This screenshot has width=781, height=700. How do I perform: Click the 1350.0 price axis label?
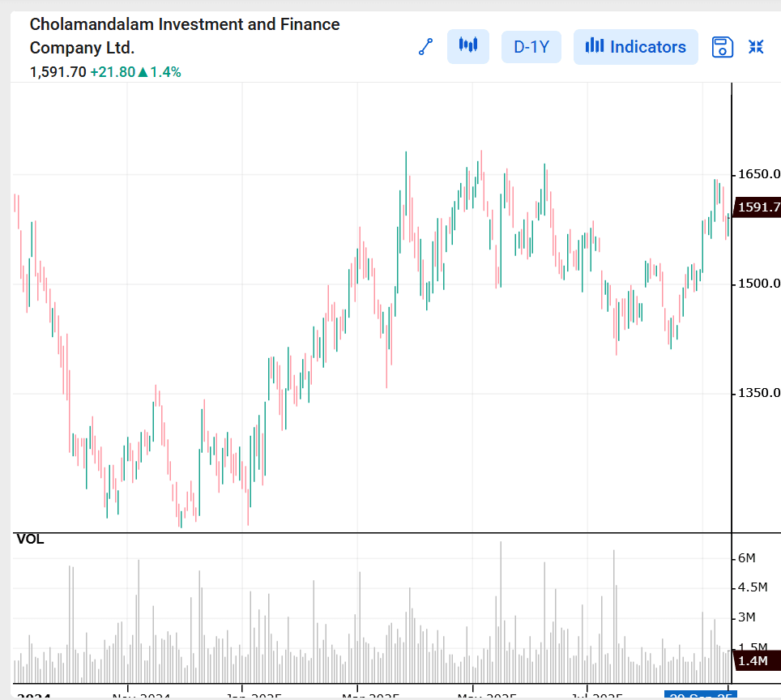759,393
